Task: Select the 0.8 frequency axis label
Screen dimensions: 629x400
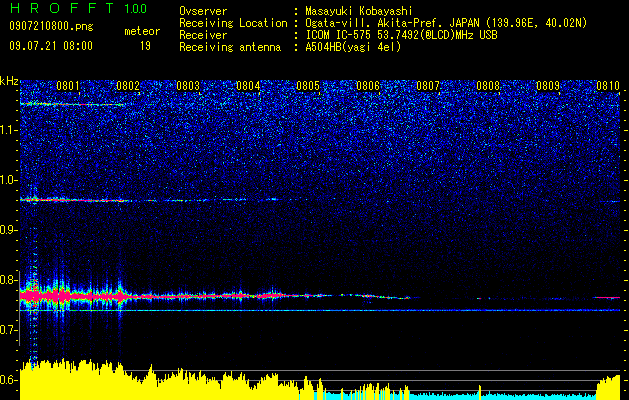Action: pyautogui.click(x=8, y=280)
